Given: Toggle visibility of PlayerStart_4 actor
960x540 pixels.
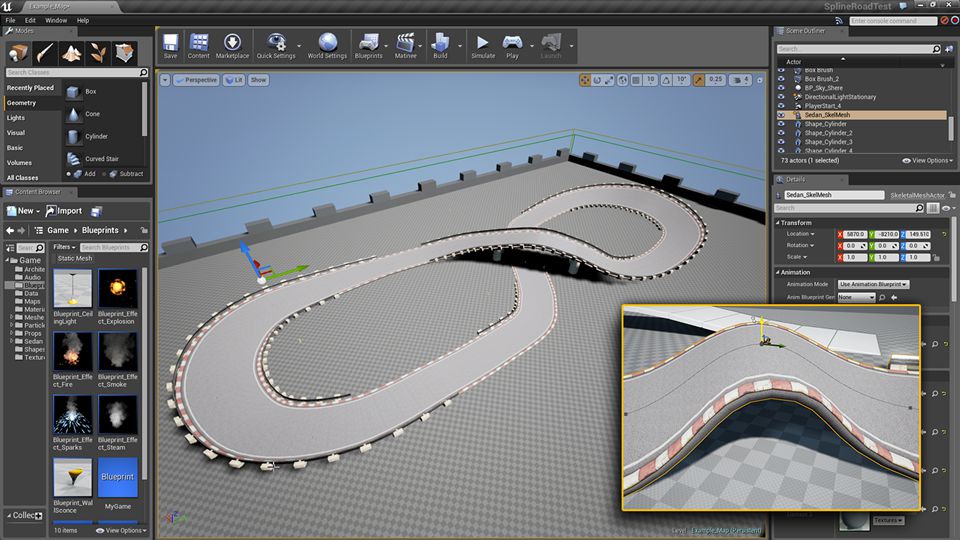Looking at the screenshot, I should point(781,106).
